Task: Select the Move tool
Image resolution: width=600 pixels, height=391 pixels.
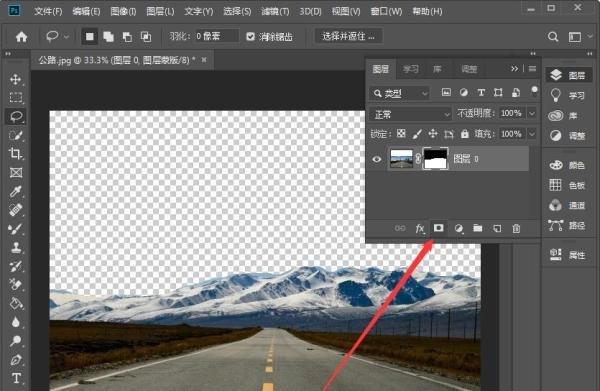Action: [16, 79]
